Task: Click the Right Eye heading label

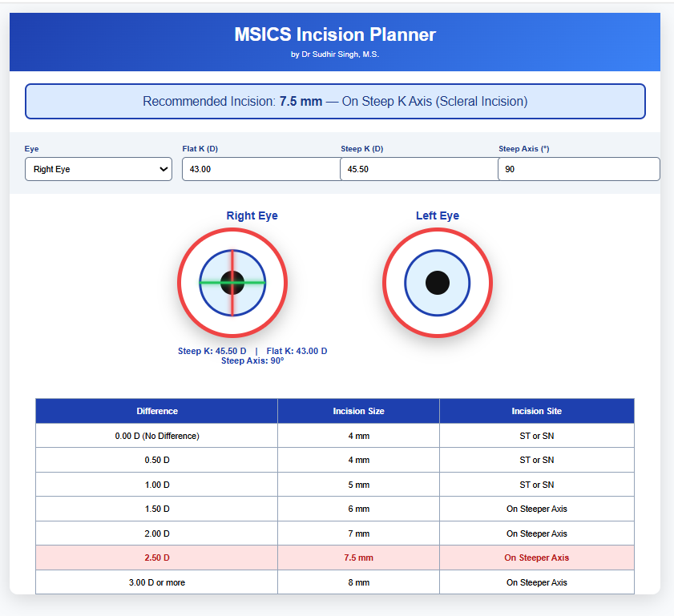Action: tap(252, 215)
